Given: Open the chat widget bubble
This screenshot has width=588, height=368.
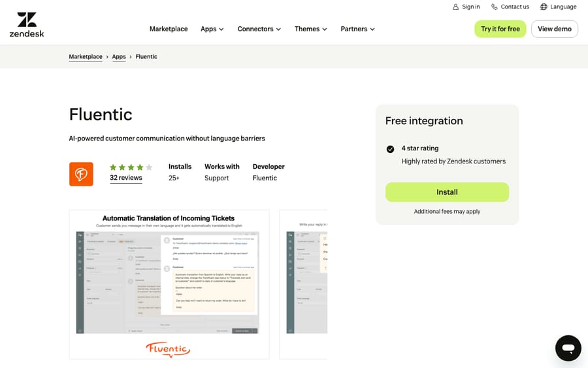Looking at the screenshot, I should pos(568,348).
